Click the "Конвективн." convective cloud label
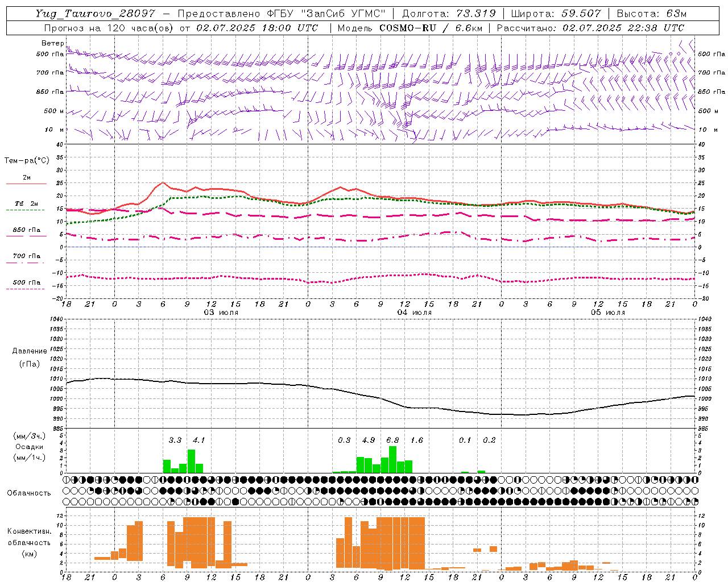 [30, 531]
